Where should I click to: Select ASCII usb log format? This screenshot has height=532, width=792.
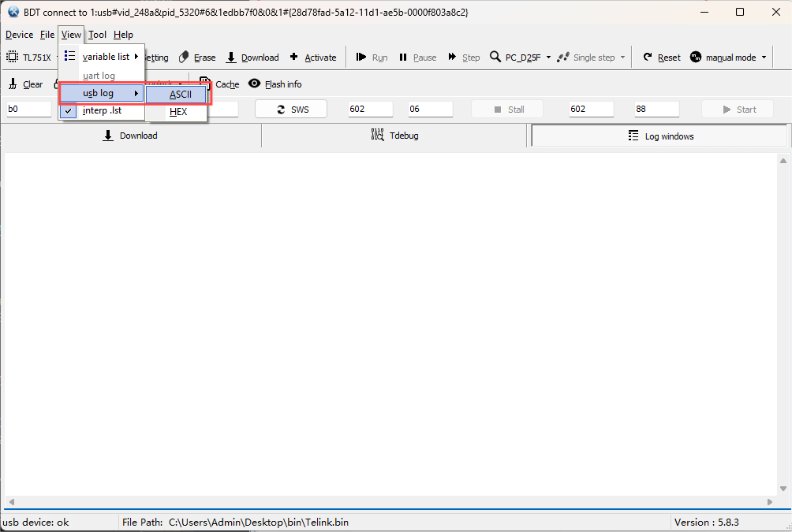pyautogui.click(x=176, y=95)
